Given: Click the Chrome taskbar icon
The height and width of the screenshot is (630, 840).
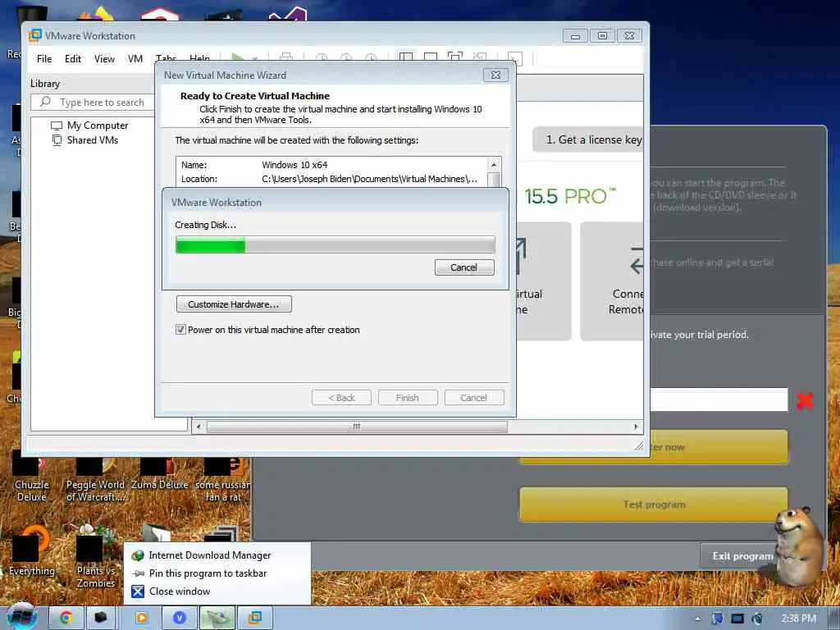Looking at the screenshot, I should point(66,618).
